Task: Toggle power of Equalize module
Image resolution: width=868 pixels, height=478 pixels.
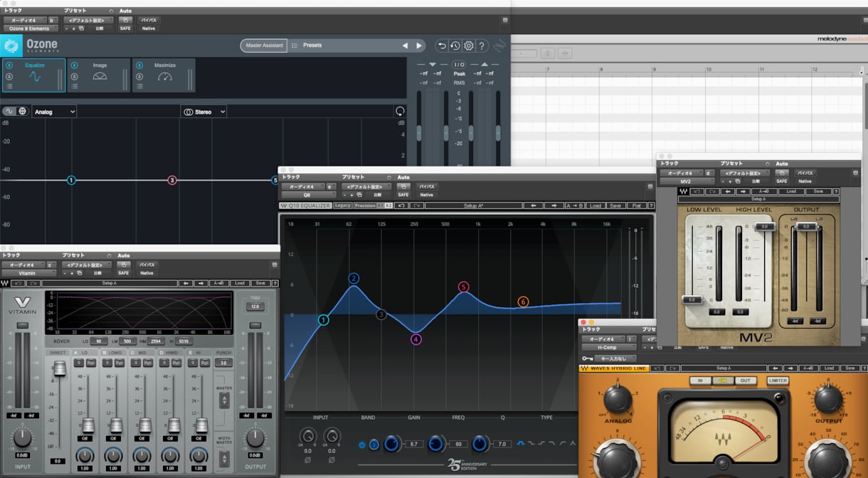Action: point(9,65)
